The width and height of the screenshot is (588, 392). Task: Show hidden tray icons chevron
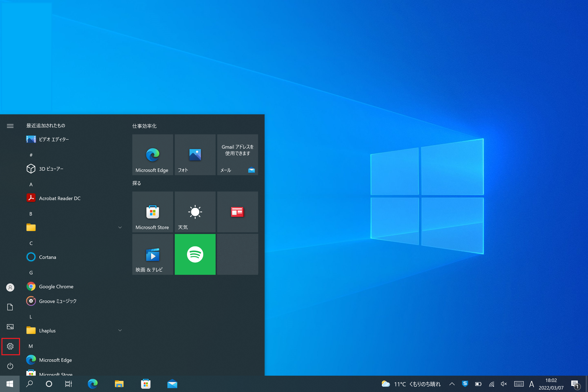[x=452, y=384]
